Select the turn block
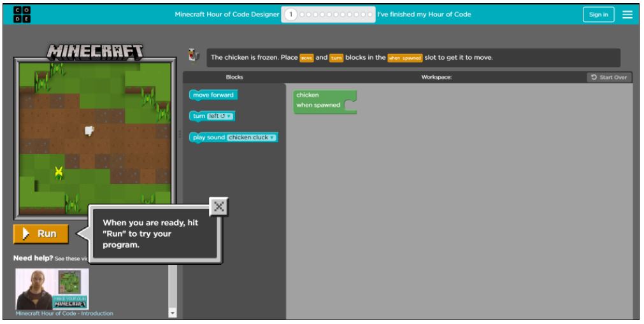The width and height of the screenshot is (644, 324). pyautogui.click(x=199, y=116)
